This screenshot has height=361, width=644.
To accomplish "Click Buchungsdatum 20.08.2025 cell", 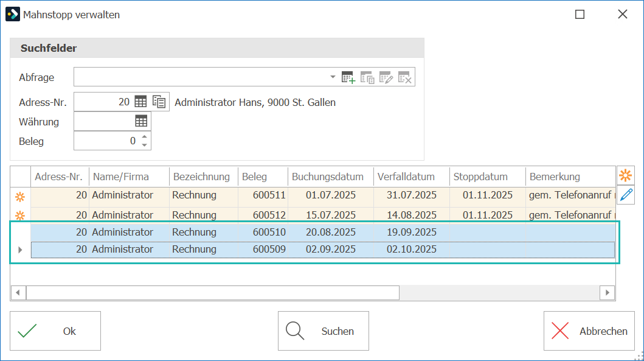I will (x=331, y=232).
